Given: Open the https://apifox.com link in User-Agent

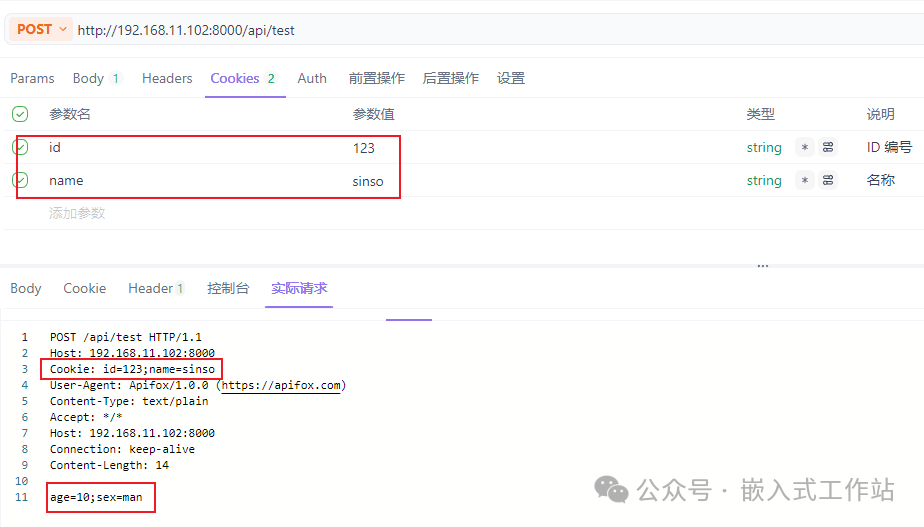Looking at the screenshot, I should point(282,385).
